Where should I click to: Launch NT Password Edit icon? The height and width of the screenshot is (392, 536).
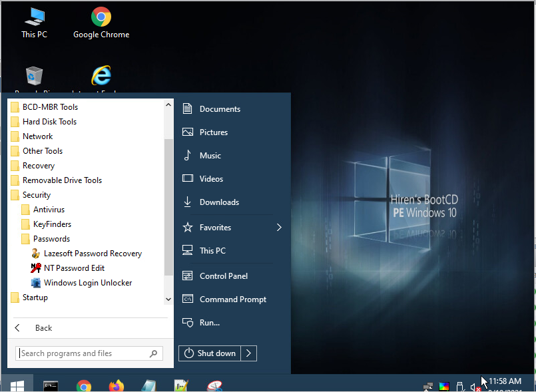(35, 268)
